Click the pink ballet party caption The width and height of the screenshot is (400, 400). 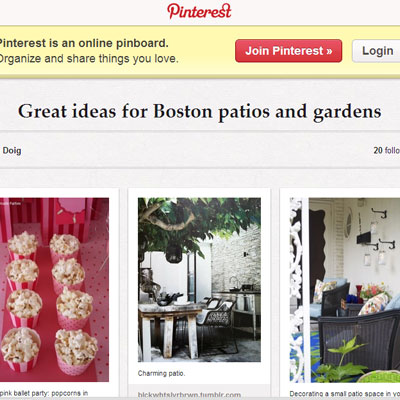tap(44, 393)
